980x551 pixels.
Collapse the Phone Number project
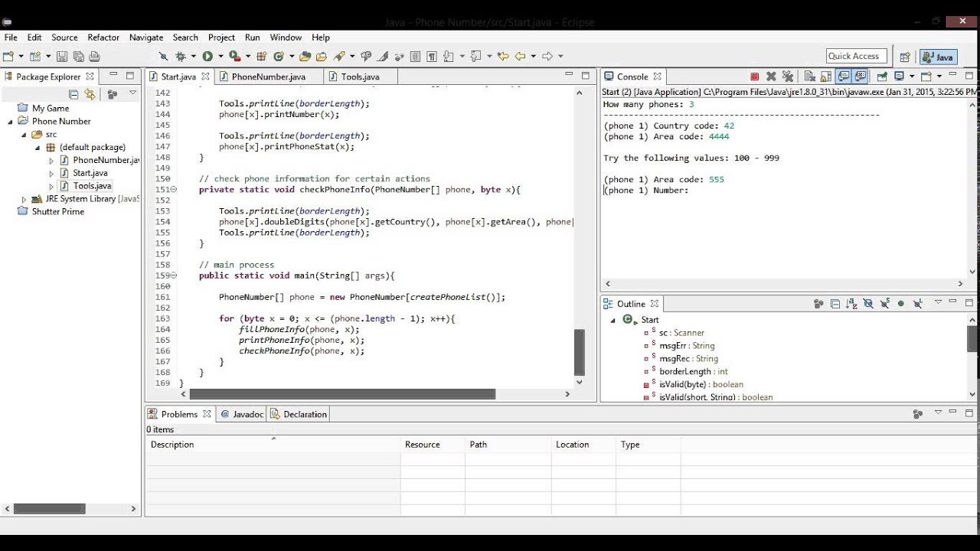11,121
